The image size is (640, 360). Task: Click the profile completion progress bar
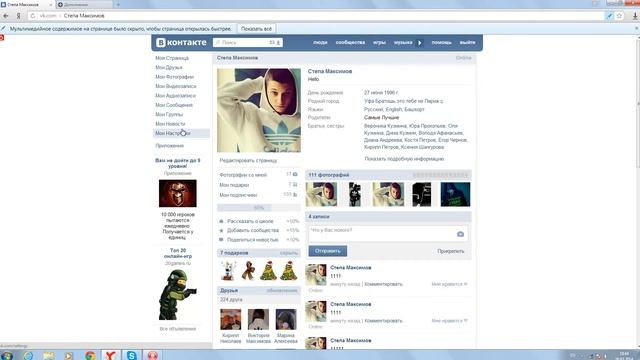click(259, 208)
